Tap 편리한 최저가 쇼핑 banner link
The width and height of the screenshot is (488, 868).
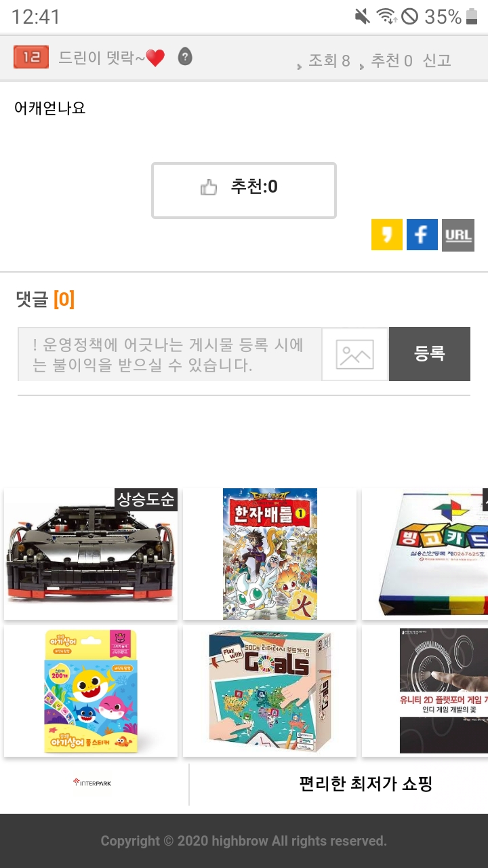click(x=366, y=785)
